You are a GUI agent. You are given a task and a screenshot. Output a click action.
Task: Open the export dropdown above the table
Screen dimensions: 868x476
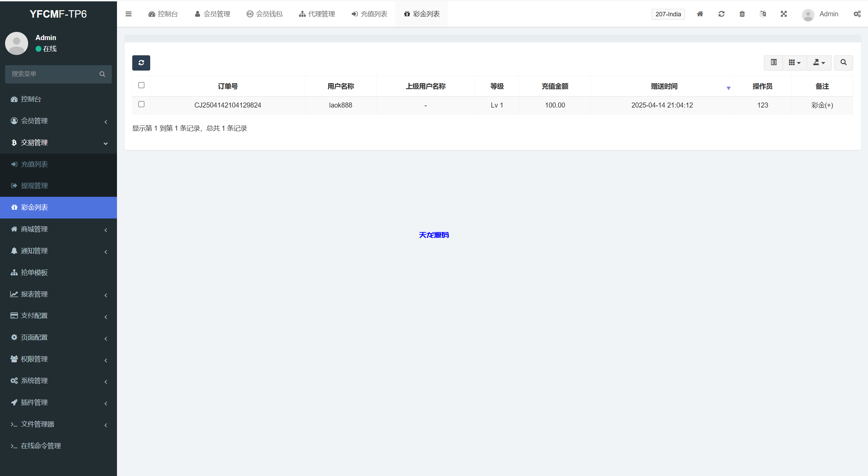(819, 63)
